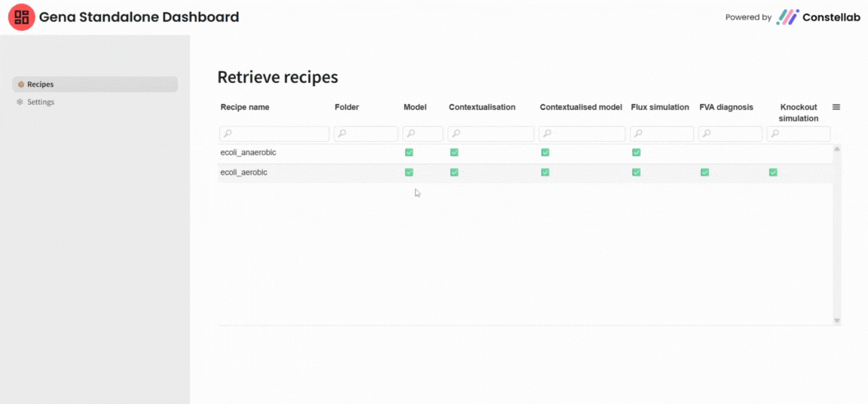Click the Gena red logo icon
The image size is (868, 404).
(x=21, y=17)
